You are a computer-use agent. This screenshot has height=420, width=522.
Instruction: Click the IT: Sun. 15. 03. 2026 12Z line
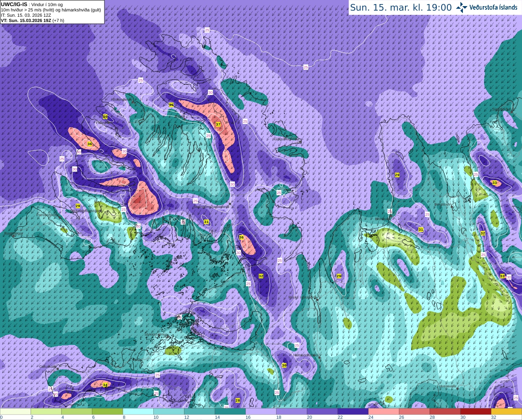tap(26, 15)
